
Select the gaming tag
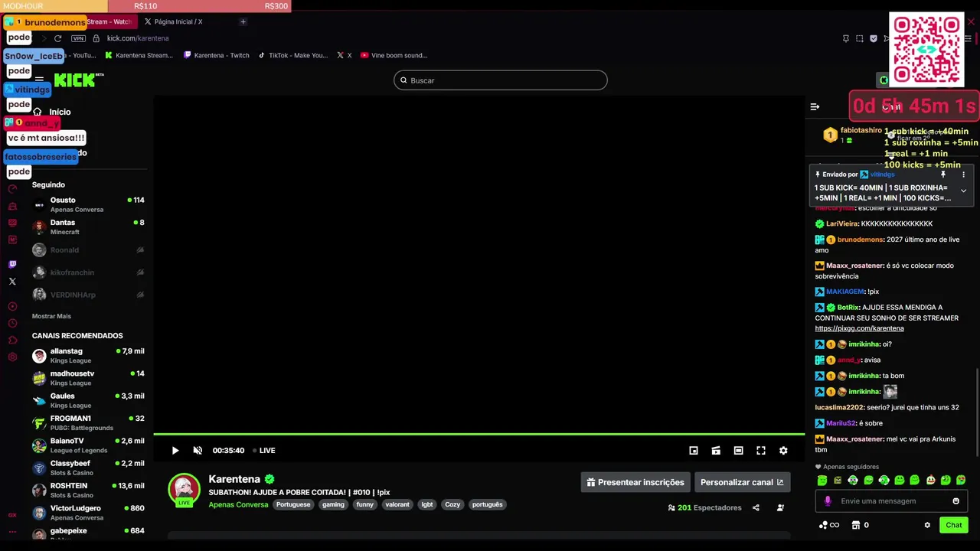pyautogui.click(x=333, y=504)
